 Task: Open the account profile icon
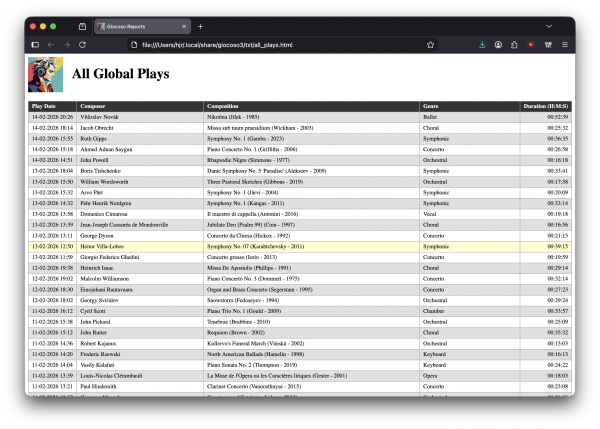(x=498, y=45)
